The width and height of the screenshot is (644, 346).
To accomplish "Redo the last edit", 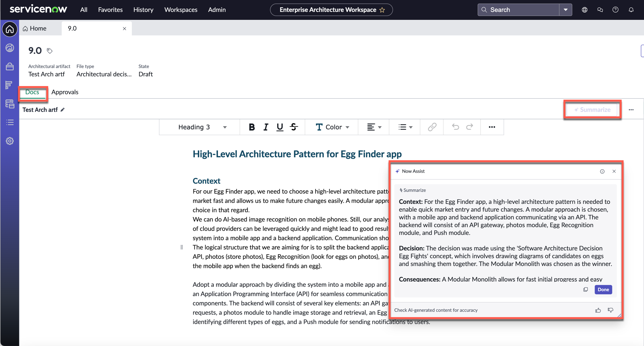I will click(x=470, y=127).
